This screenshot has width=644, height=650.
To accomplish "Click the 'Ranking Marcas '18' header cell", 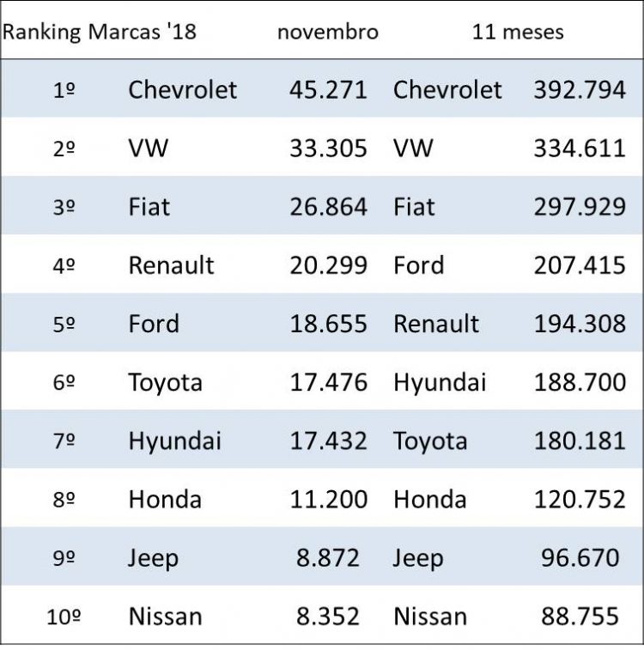I will (100, 33).
